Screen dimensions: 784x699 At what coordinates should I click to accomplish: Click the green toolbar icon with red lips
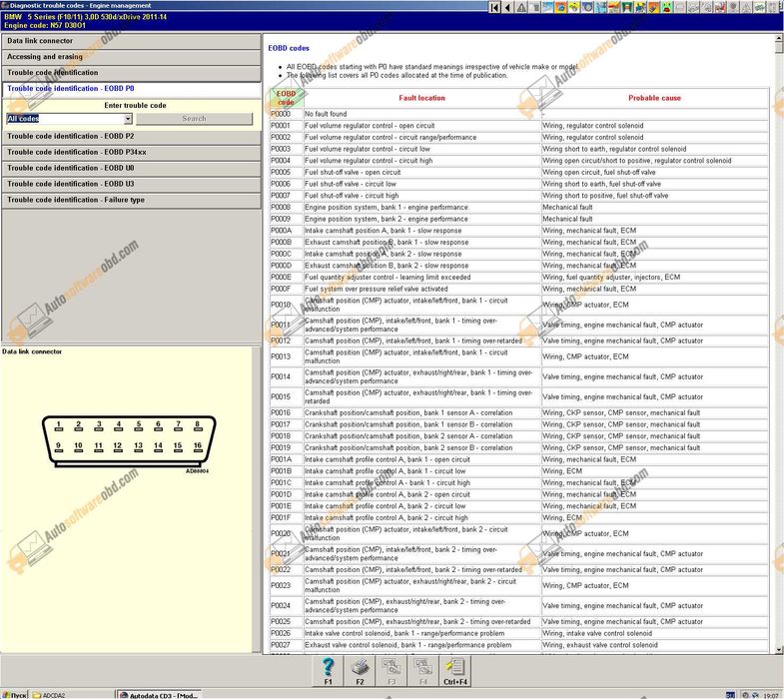pyautogui.click(x=667, y=8)
